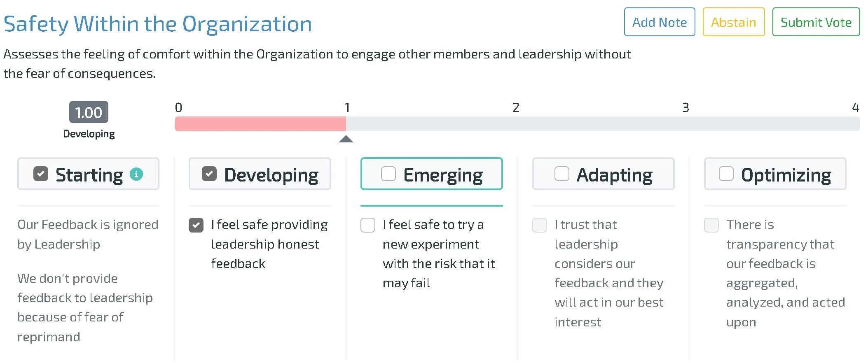868x363 pixels.
Task: Click the info icon beside Starting
Action: [136, 174]
